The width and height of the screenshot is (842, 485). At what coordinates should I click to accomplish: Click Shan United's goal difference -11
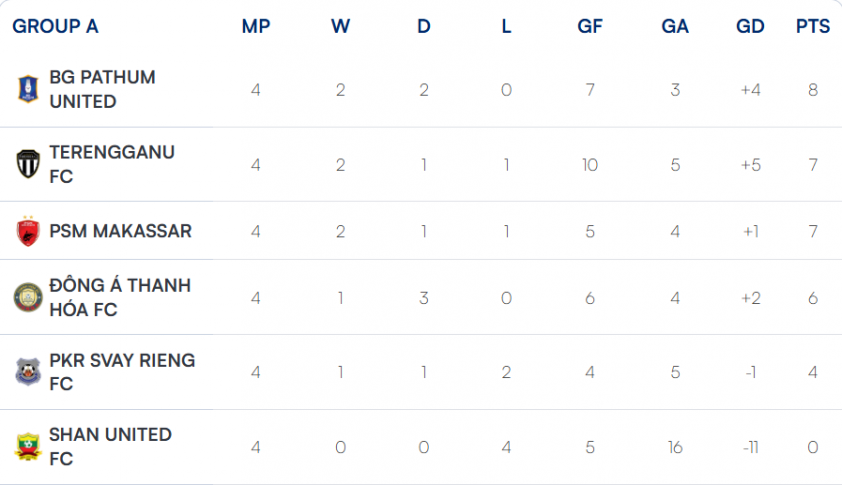(x=750, y=447)
